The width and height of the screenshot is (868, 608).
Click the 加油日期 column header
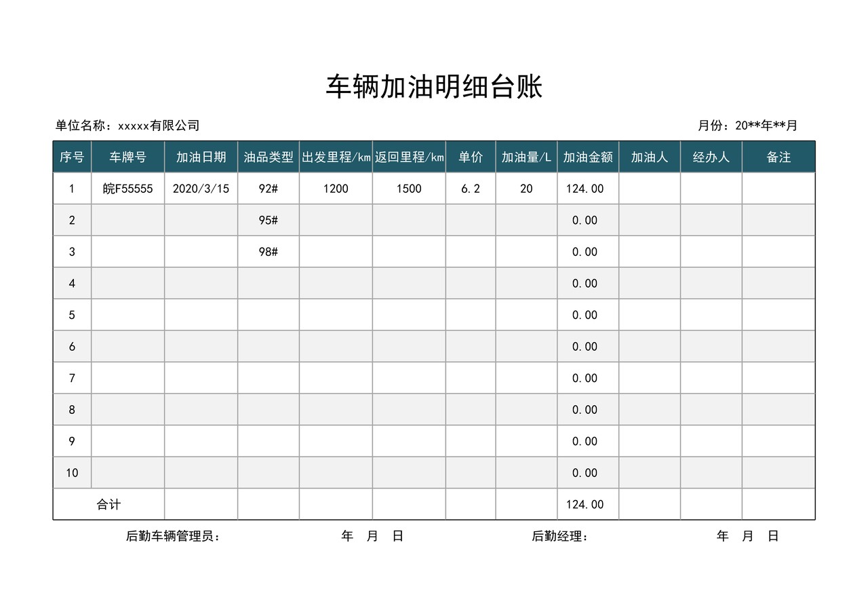coord(201,156)
